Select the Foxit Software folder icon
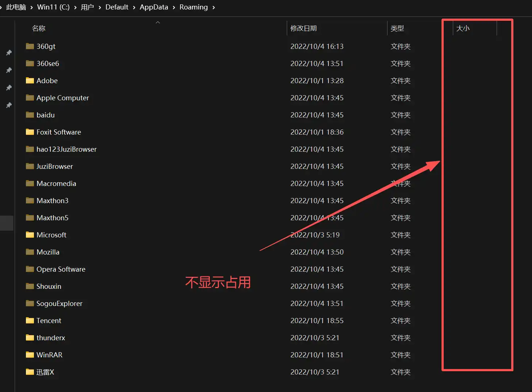The image size is (532, 392). click(x=30, y=132)
